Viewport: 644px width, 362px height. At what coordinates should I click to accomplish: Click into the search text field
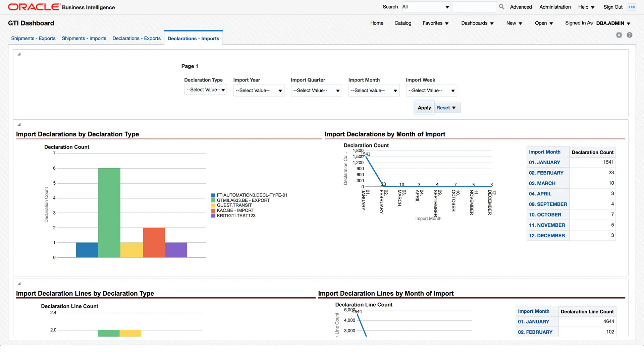(474, 7)
